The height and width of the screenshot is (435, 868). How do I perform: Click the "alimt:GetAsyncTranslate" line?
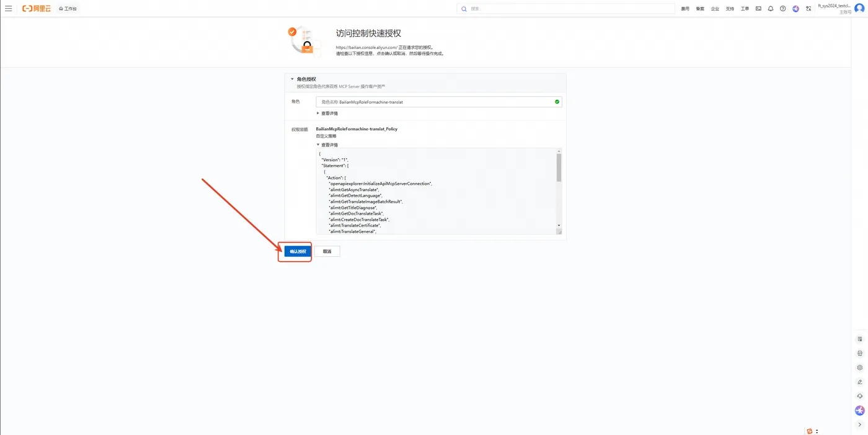click(353, 190)
